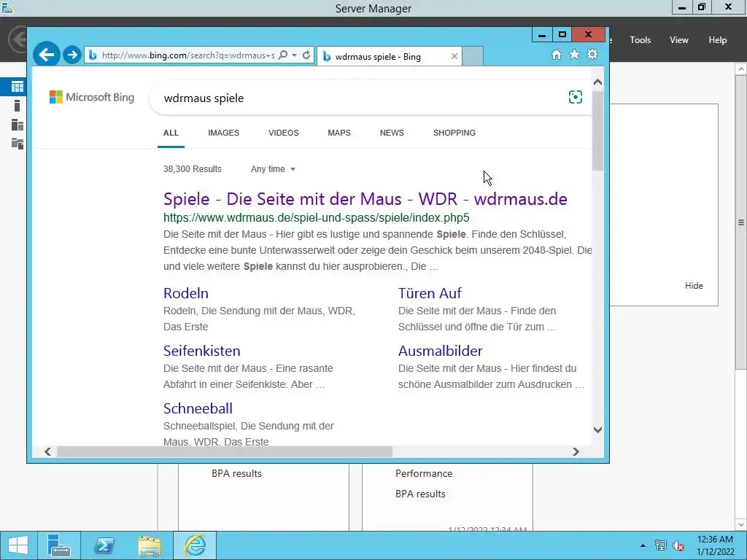Expand the Any time filter
Image resolution: width=747 pixels, height=560 pixels.
click(273, 169)
